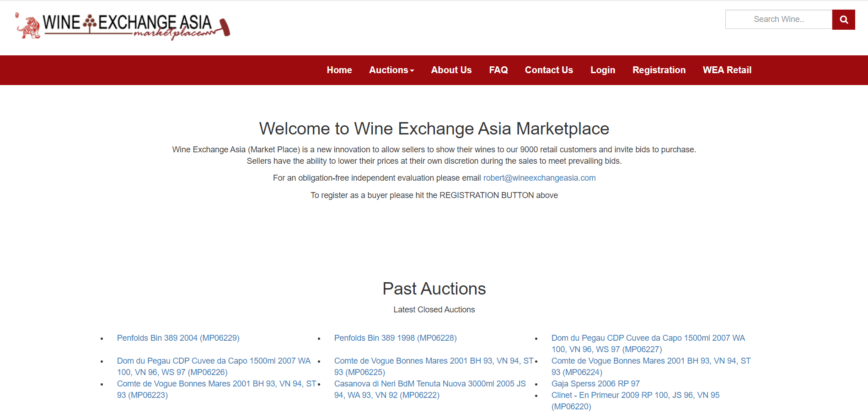Focus the Search Wine input field

click(x=779, y=19)
